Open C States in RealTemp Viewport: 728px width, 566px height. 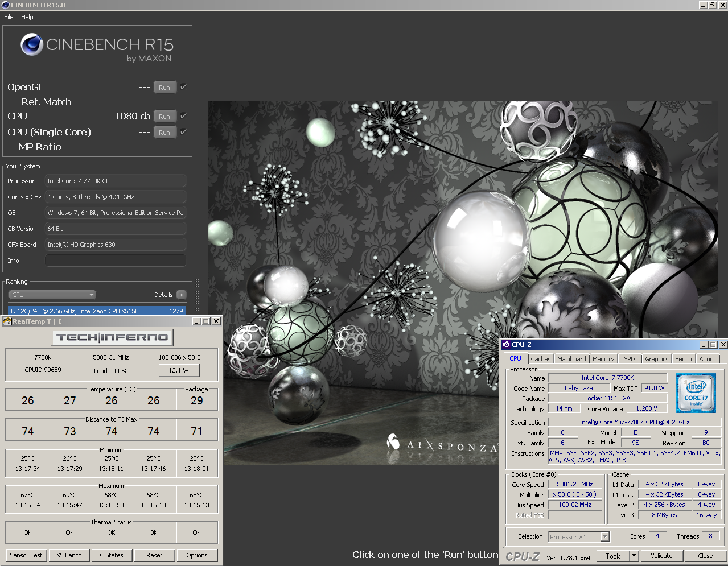[x=112, y=555]
